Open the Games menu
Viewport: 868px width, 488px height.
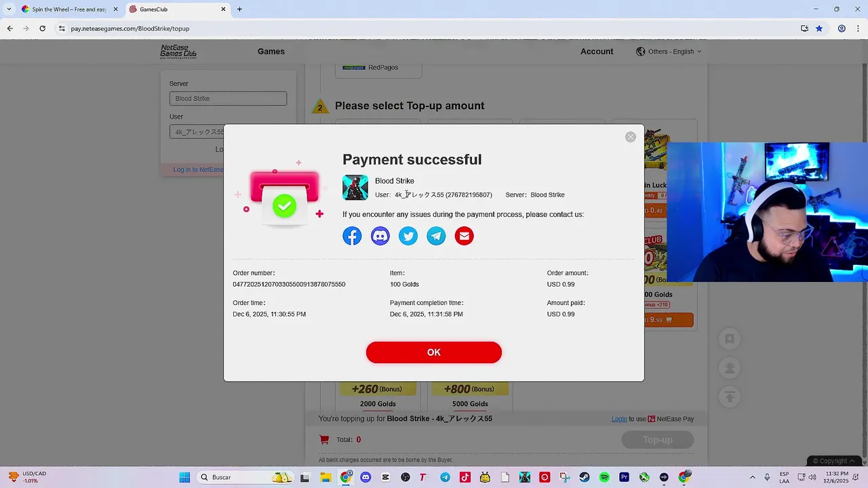tap(271, 52)
